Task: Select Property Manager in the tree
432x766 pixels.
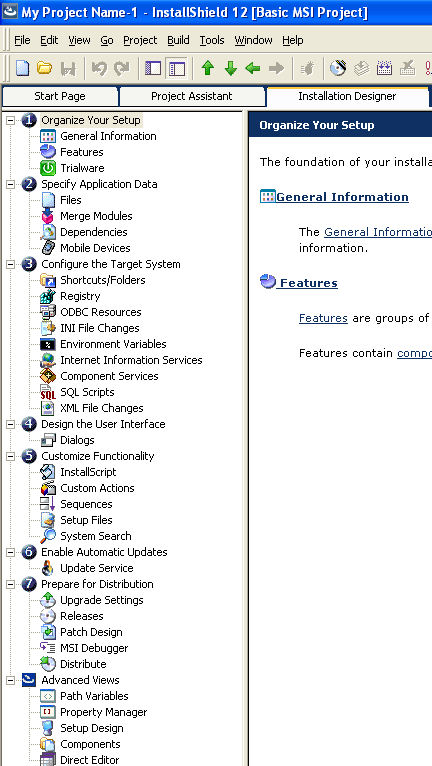Action: pyautogui.click(x=104, y=712)
